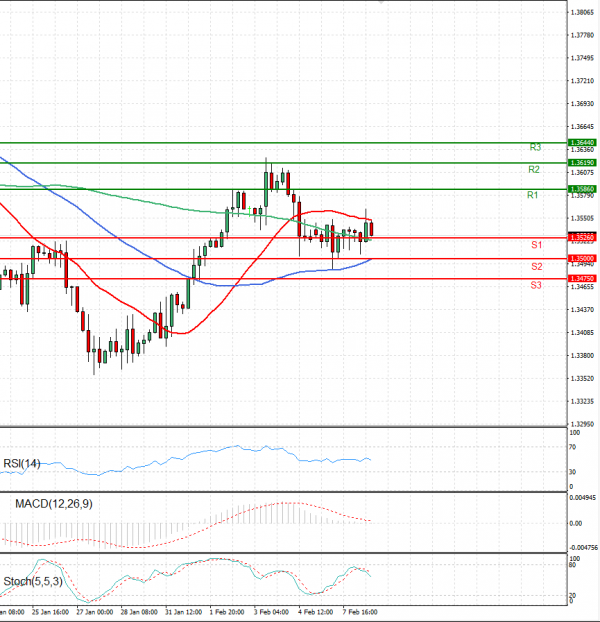This screenshot has width=600, height=622.
Task: Click the 4 Feb 12:00 time label
Action: [316, 612]
